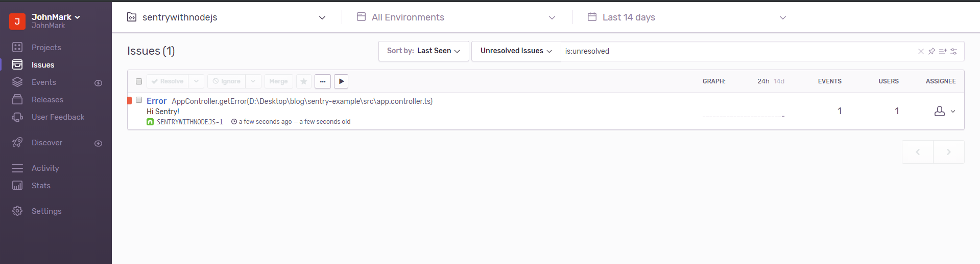This screenshot has width=980, height=264.
Task: Click the previous page arrow button
Action: coord(918,152)
